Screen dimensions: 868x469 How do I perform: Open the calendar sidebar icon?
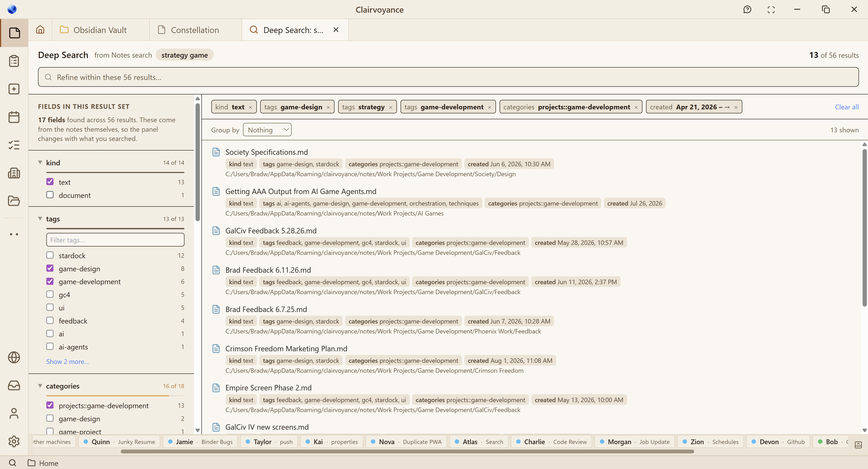pos(14,117)
